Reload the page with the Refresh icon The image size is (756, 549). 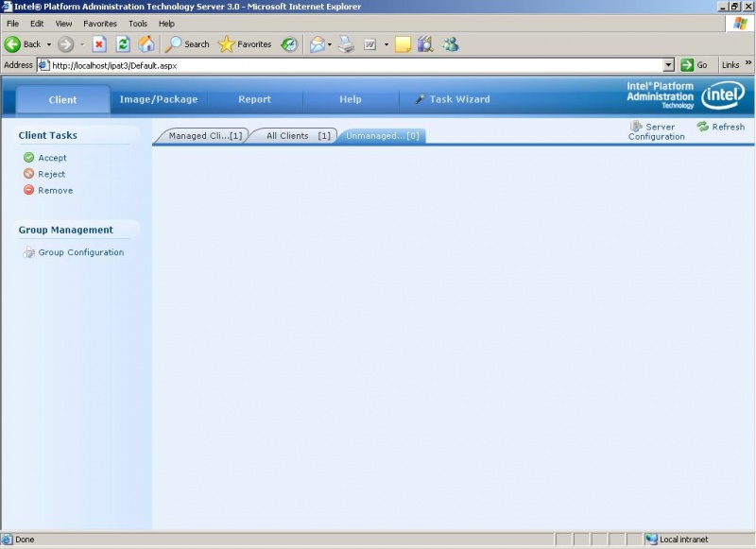pyautogui.click(x=122, y=43)
